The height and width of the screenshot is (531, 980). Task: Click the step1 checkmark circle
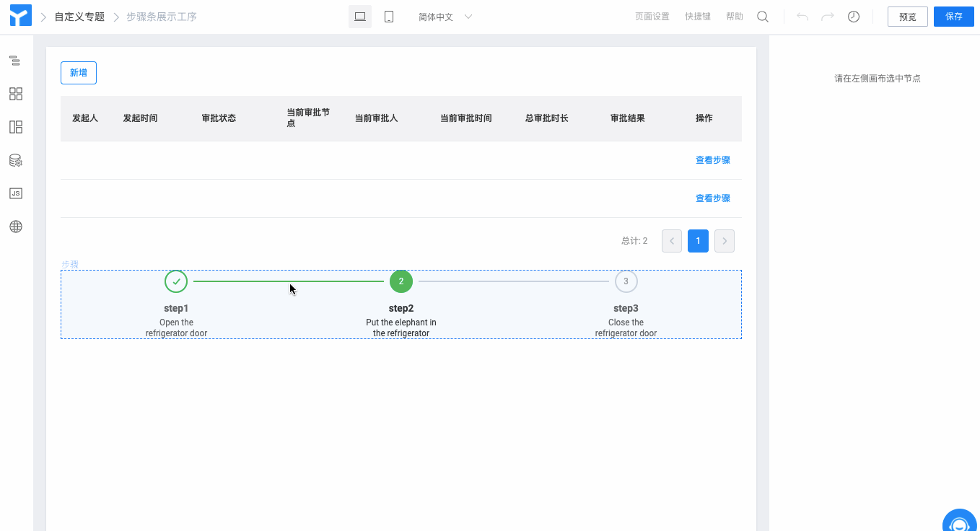(x=176, y=281)
